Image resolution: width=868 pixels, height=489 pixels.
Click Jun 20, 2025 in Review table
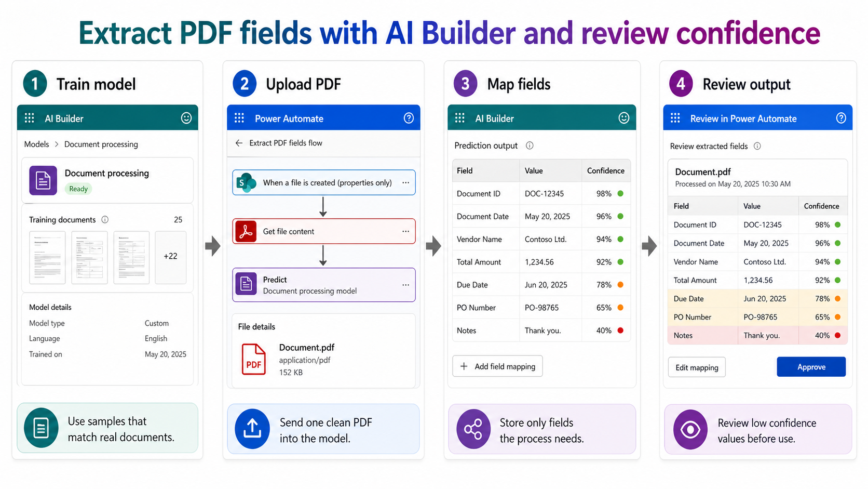pos(765,299)
